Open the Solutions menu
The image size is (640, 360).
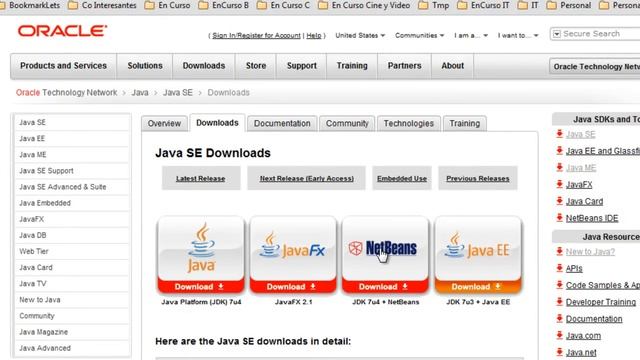tap(145, 66)
